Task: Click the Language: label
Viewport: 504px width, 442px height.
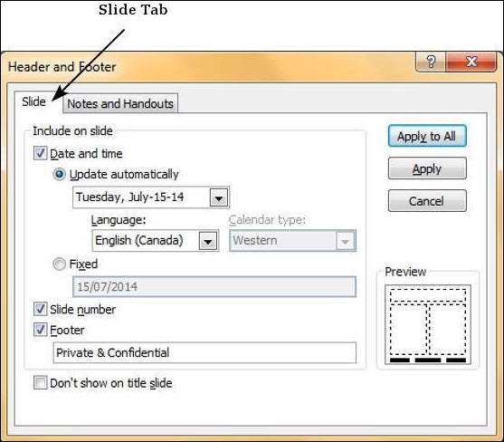Action: tap(119, 220)
